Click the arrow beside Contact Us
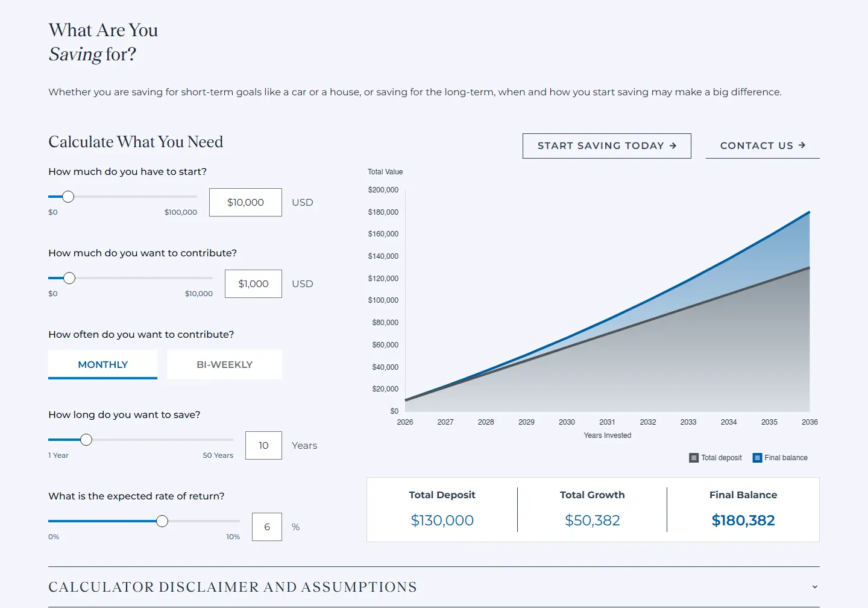 [x=802, y=145]
